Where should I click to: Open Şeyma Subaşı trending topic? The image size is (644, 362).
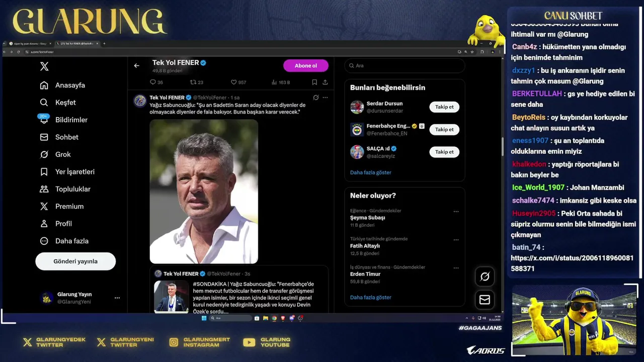(368, 218)
